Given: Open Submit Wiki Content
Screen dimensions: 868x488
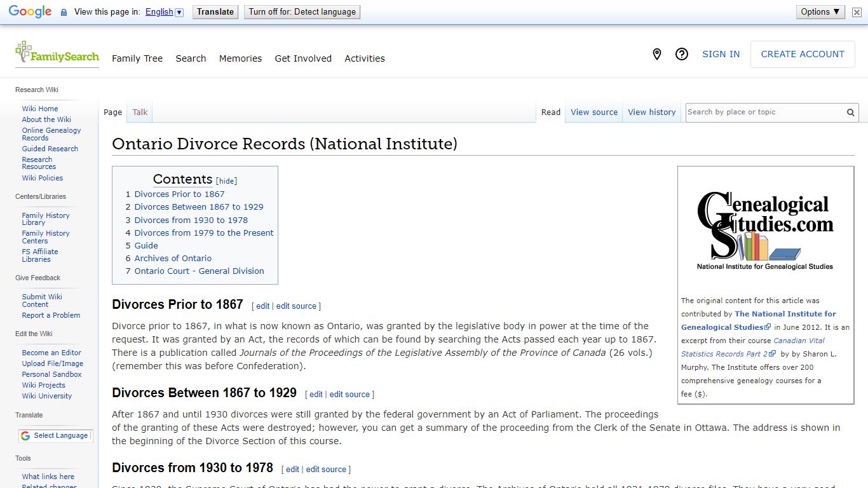Looking at the screenshot, I should pyautogui.click(x=42, y=301).
